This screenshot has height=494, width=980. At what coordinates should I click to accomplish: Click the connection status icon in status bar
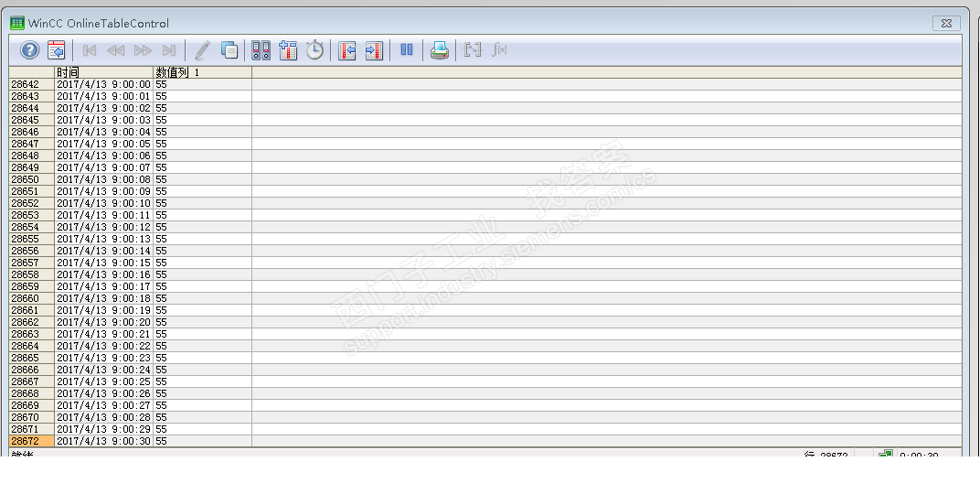tap(885, 455)
